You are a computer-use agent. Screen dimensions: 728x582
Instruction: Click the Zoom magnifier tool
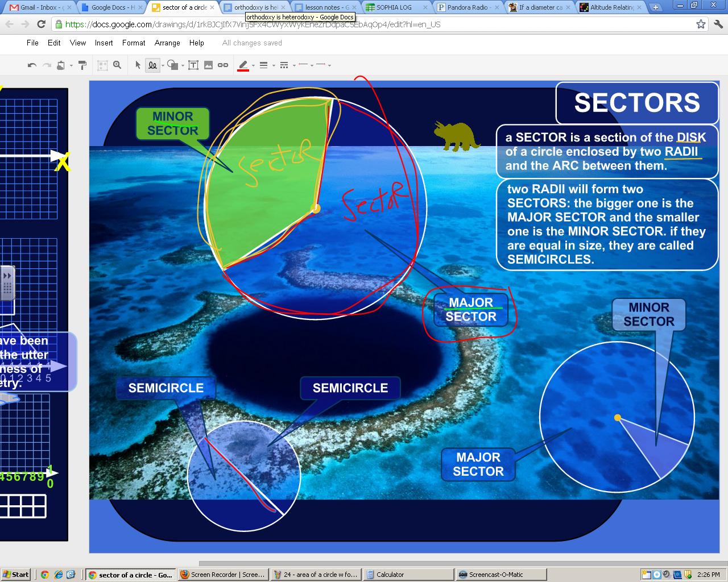point(117,65)
